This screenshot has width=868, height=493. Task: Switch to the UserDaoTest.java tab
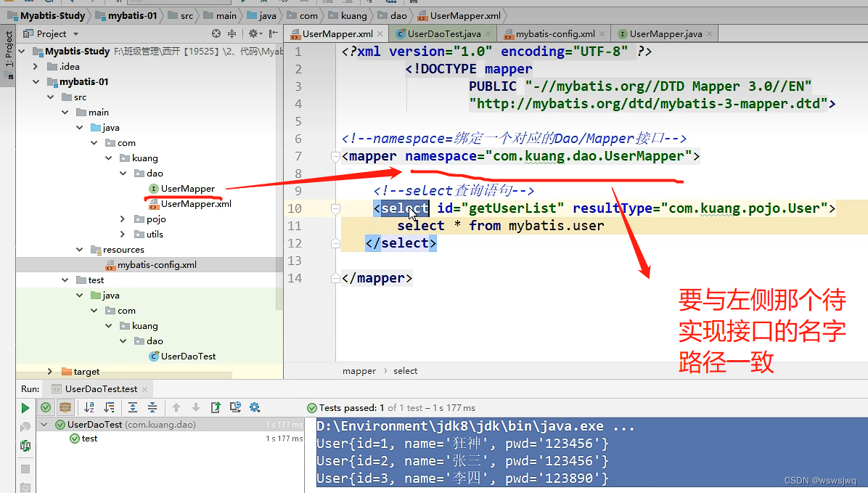point(444,34)
